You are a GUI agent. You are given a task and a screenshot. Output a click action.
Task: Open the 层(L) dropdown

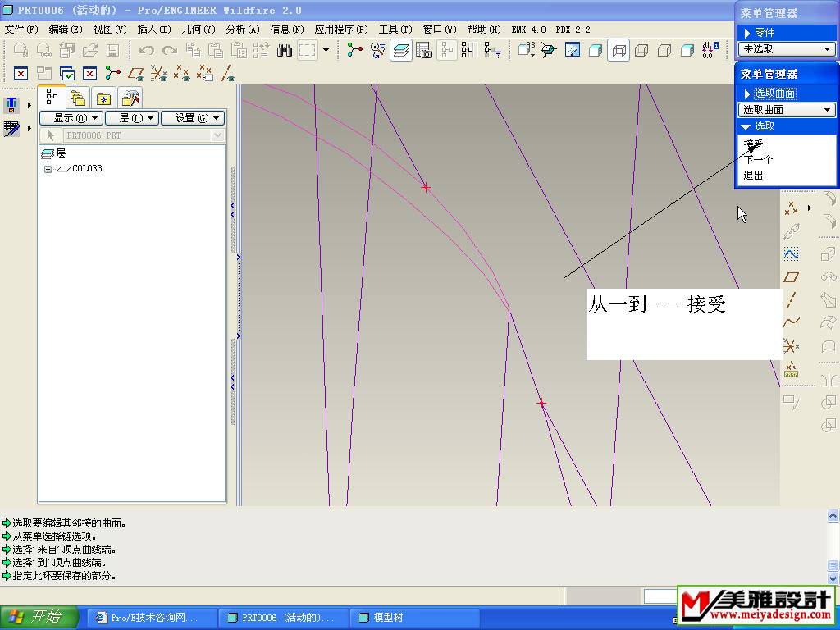[132, 118]
